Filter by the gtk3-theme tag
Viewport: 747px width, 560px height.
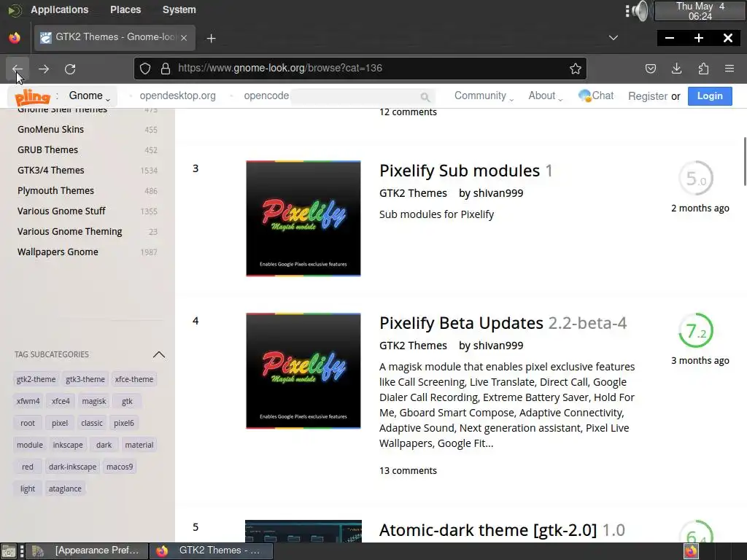tap(85, 379)
